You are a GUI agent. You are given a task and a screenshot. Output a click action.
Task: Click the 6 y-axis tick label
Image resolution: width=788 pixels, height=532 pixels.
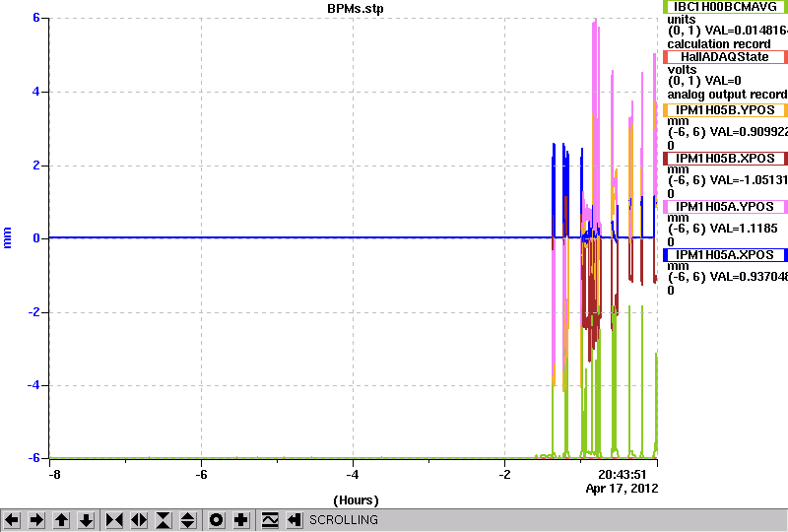36,18
